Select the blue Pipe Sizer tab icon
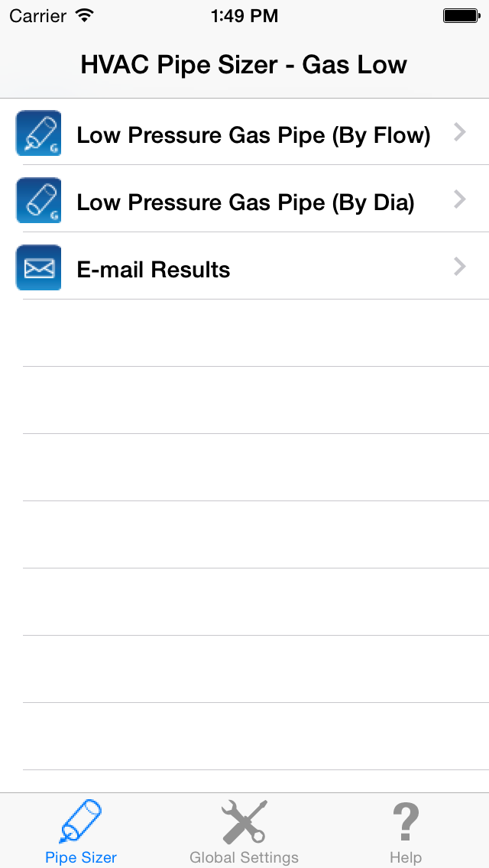The image size is (489, 868). (80, 821)
